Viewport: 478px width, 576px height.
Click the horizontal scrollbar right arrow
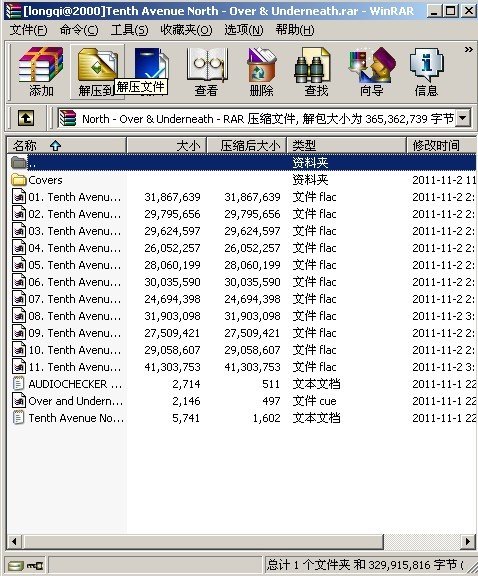point(468,541)
